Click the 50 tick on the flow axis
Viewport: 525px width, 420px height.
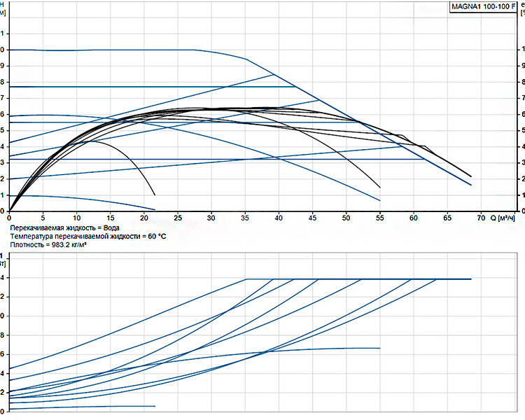[x=346, y=218]
